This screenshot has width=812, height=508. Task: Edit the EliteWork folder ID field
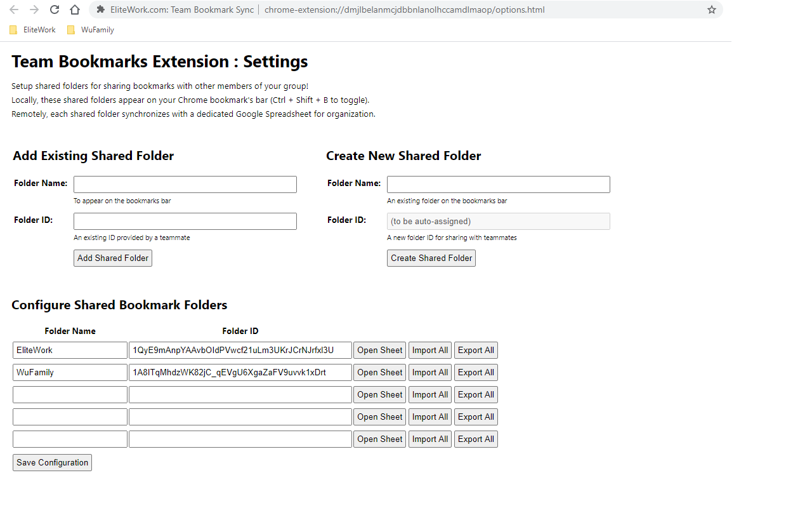tap(240, 350)
